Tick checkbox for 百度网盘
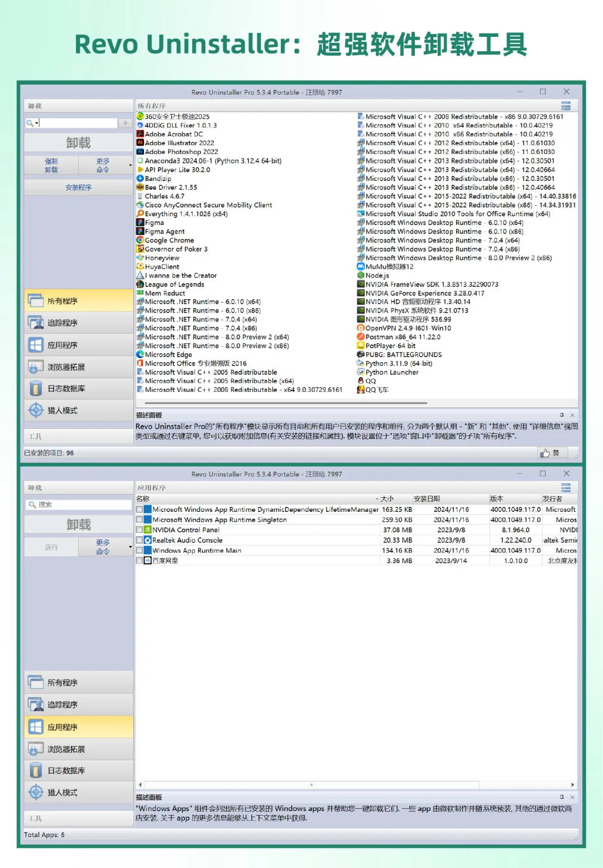Image resolution: width=603 pixels, height=868 pixels. pyautogui.click(x=140, y=560)
